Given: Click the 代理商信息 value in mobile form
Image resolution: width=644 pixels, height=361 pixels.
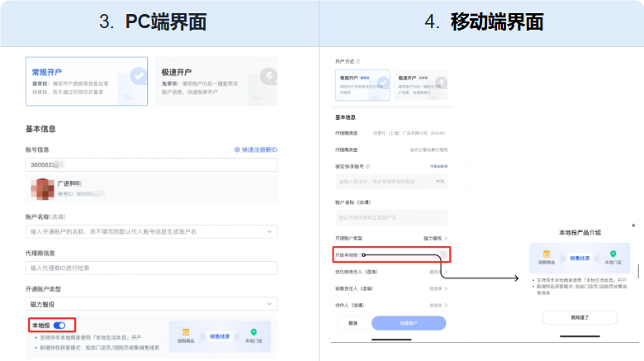Looking at the screenshot, I should click(x=409, y=133).
